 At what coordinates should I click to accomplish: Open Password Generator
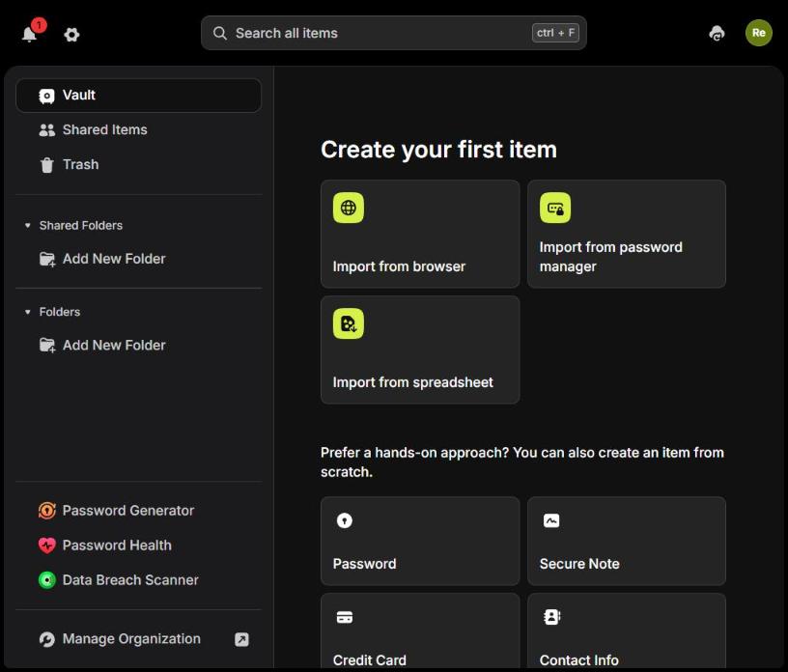(139, 511)
